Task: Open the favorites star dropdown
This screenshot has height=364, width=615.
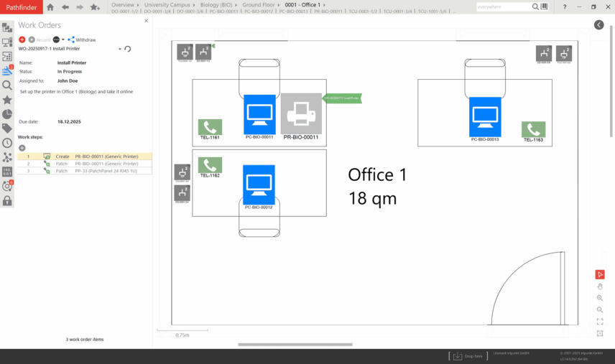Action: 95,7
